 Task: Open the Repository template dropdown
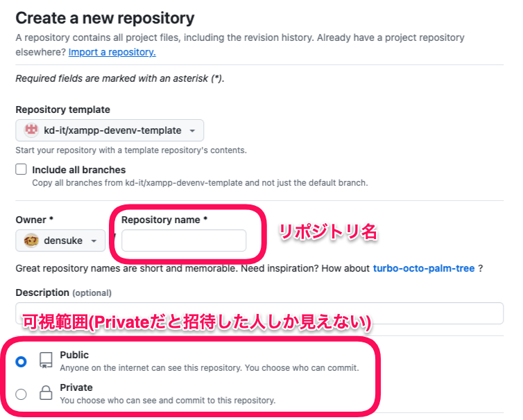click(110, 130)
